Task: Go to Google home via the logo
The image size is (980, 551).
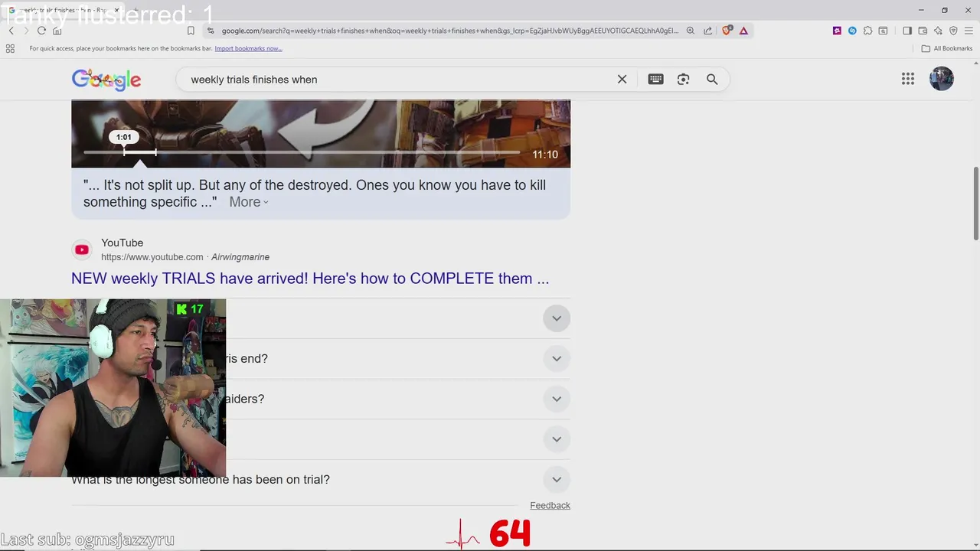Action: click(x=106, y=80)
